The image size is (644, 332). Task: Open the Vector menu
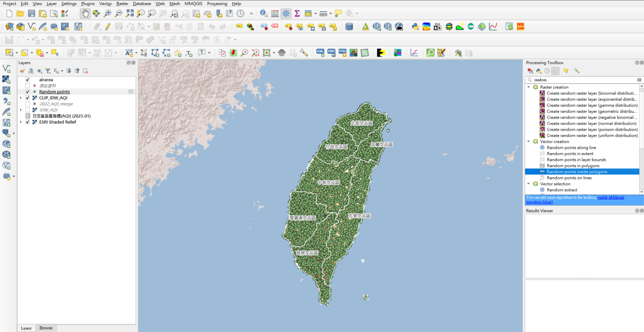point(105,3)
